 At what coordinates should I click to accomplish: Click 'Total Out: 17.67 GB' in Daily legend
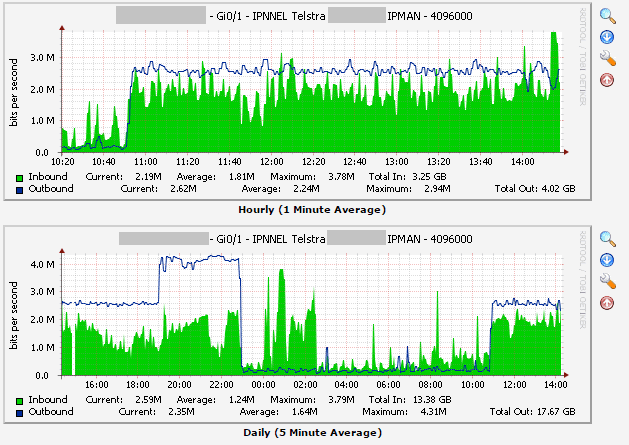[532, 412]
